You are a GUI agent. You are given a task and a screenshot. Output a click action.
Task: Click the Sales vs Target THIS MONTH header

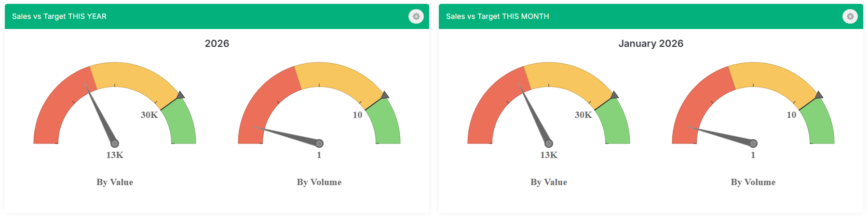(x=498, y=16)
